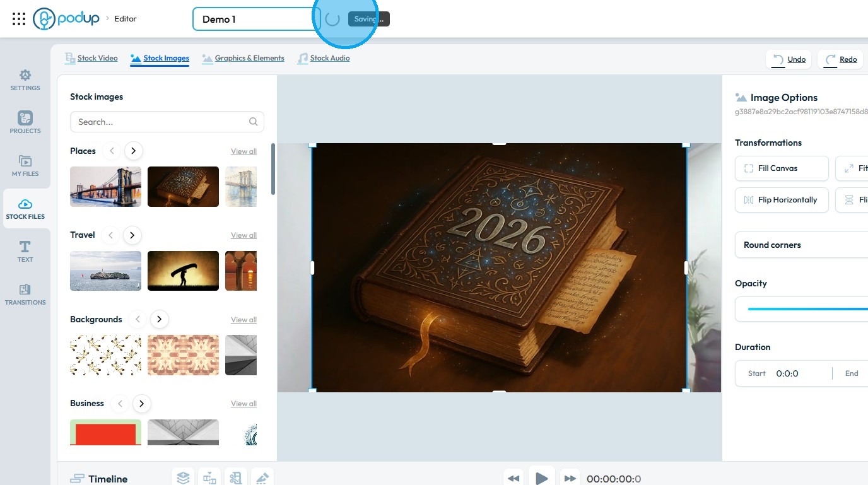868x485 pixels.
Task: Show next Places images
Action: [x=133, y=151]
